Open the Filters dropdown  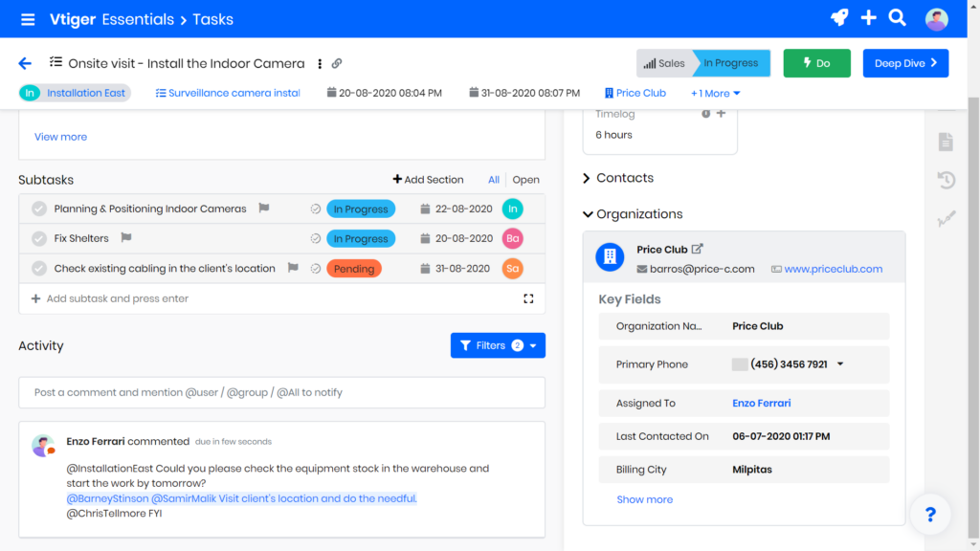[x=498, y=345]
